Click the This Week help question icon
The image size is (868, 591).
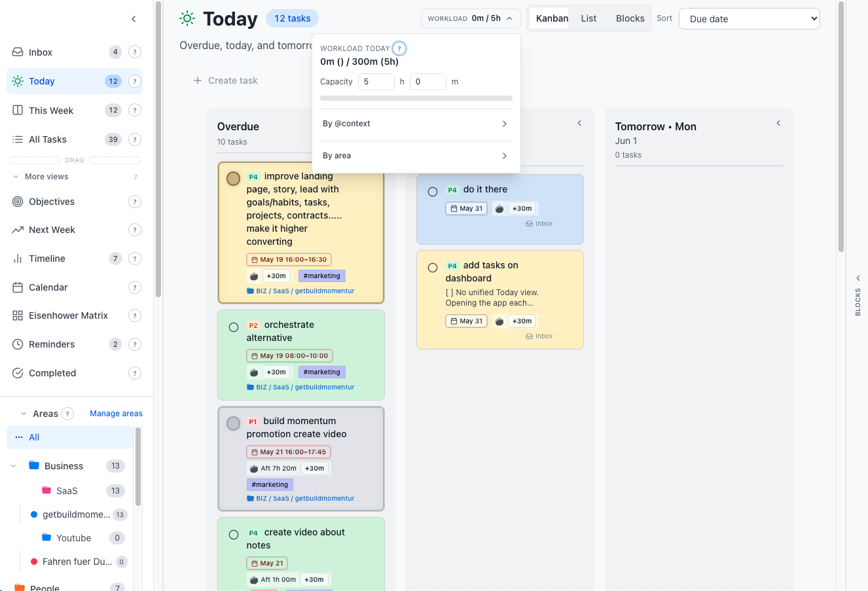tap(135, 111)
